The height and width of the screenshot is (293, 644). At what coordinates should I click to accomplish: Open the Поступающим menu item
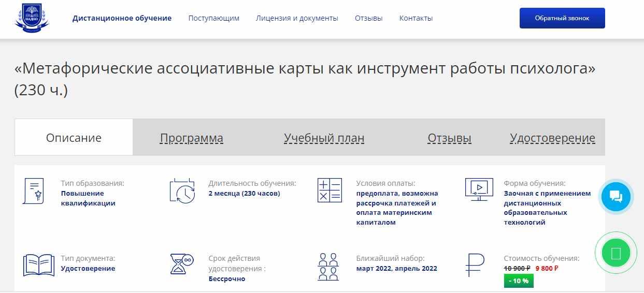click(214, 18)
